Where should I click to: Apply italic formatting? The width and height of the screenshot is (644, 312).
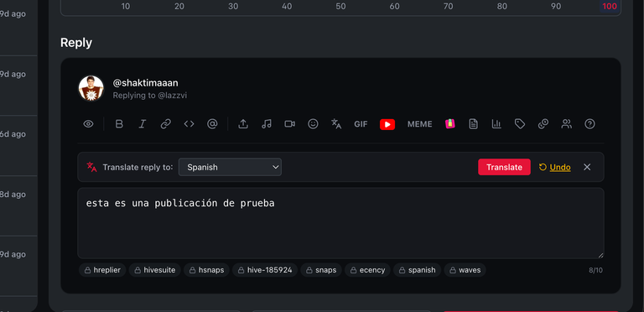pyautogui.click(x=142, y=124)
